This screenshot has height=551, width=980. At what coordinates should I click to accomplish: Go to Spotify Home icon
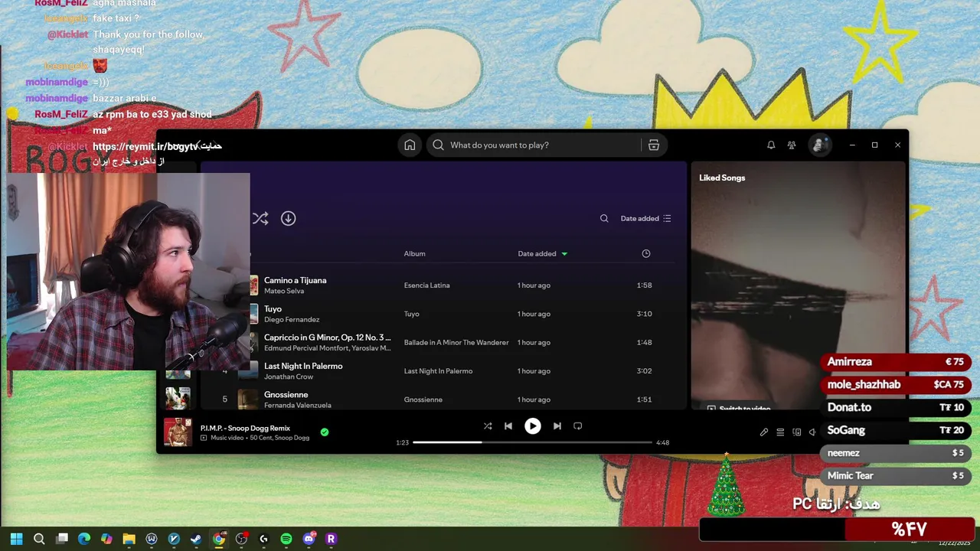coord(410,145)
